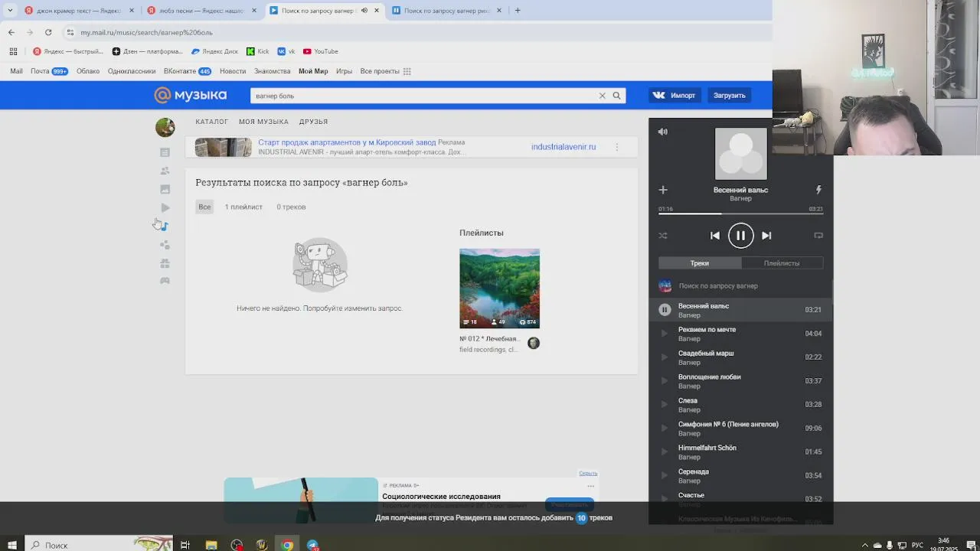Open the playlist author's avatar

(534, 344)
